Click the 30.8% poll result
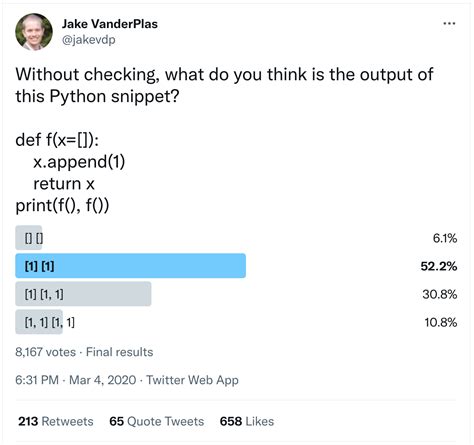 pos(440,294)
